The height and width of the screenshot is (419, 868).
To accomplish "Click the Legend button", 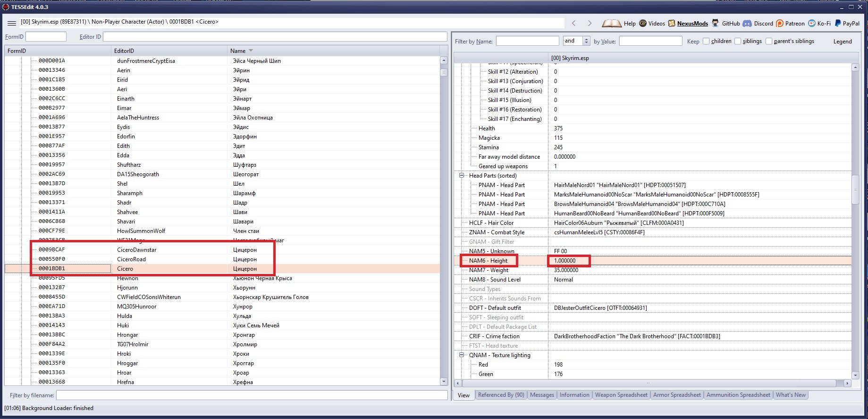I will 842,42.
